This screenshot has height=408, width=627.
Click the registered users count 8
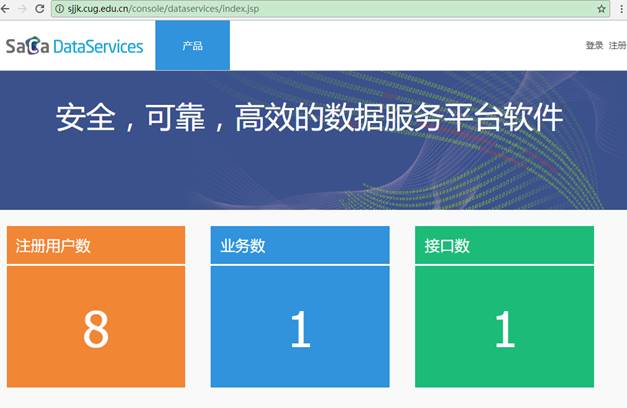pos(96,330)
